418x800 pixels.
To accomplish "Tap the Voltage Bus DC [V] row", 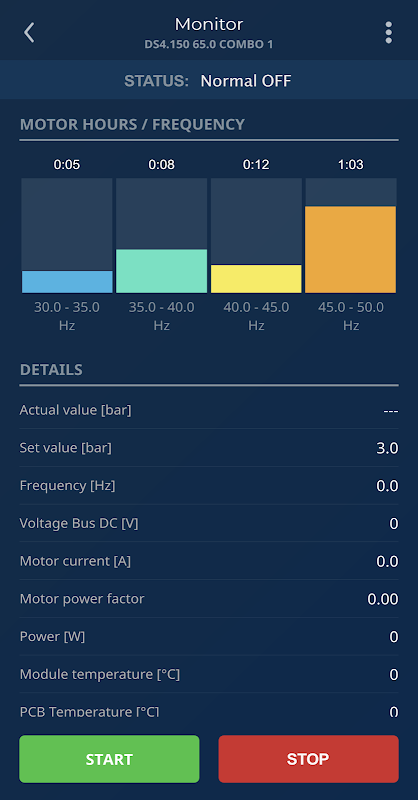I will [x=209, y=523].
